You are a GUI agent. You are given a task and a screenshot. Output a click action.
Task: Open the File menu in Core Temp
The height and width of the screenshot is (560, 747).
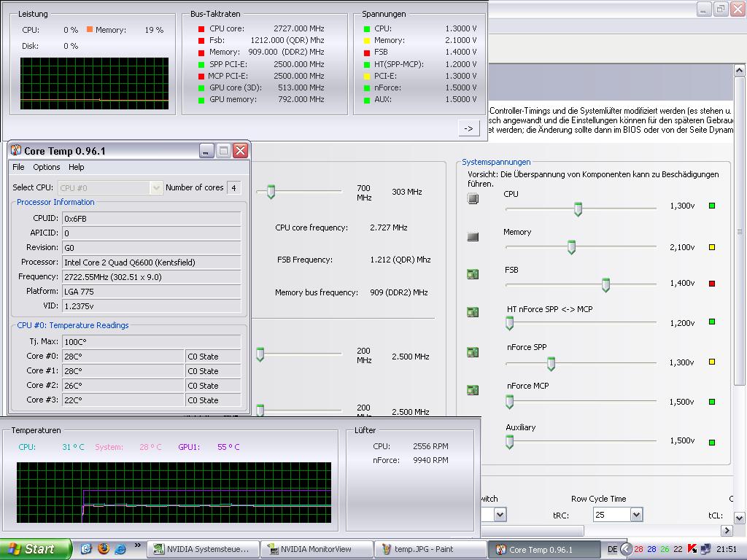click(18, 167)
